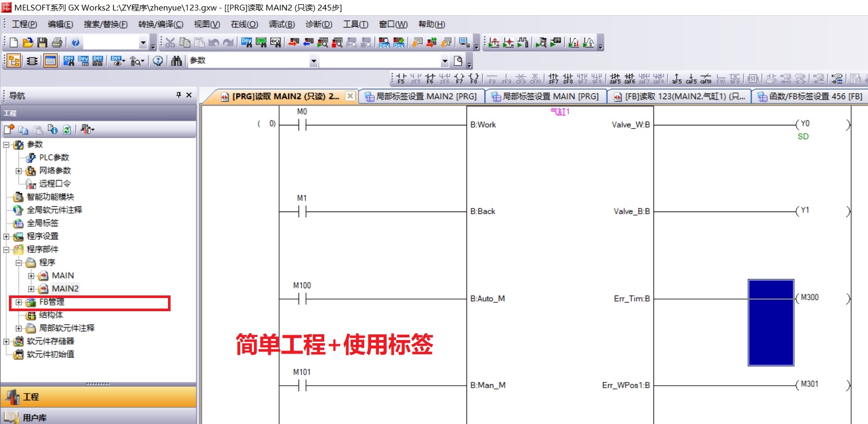This screenshot has height=424, width=868.
Task: Click the Print icon in toolbar
Action: [x=57, y=43]
